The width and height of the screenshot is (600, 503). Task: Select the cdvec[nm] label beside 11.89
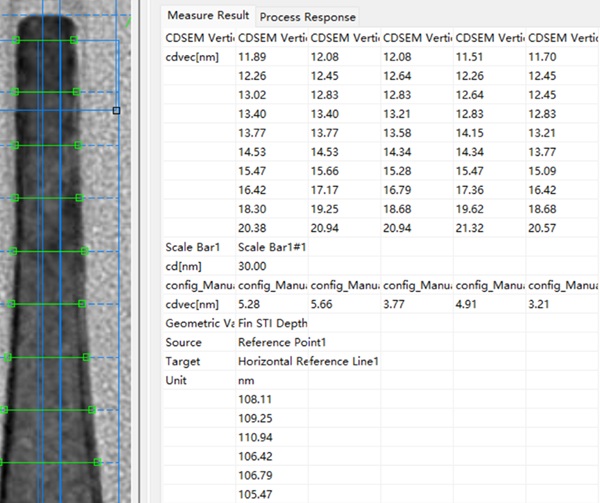tap(192, 57)
